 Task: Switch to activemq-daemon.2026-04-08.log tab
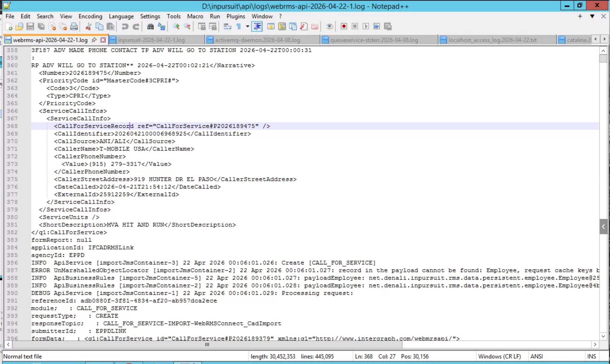[x=257, y=40]
